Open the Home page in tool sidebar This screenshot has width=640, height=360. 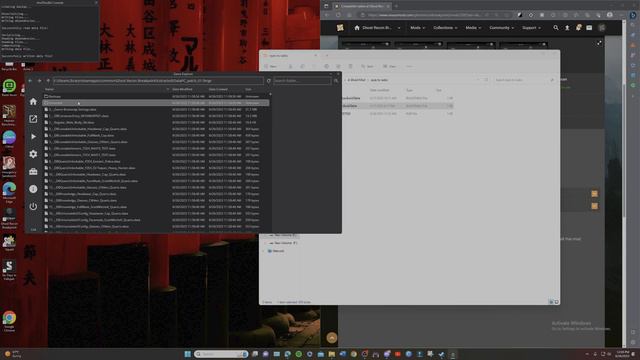(x=33, y=101)
